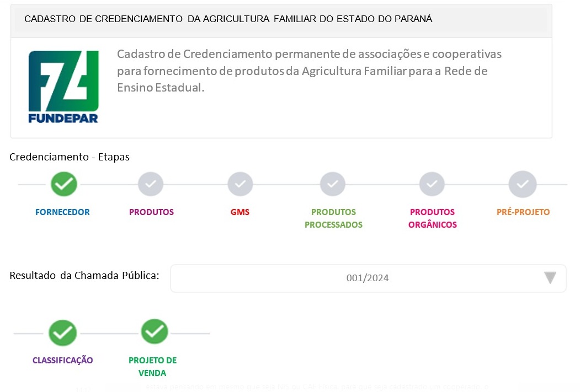Open the green Classificação checkmark icon
This screenshot has height=392, width=580.
(x=62, y=333)
